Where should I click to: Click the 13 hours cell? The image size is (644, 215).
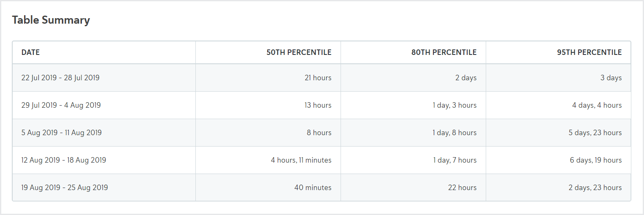[x=318, y=105]
